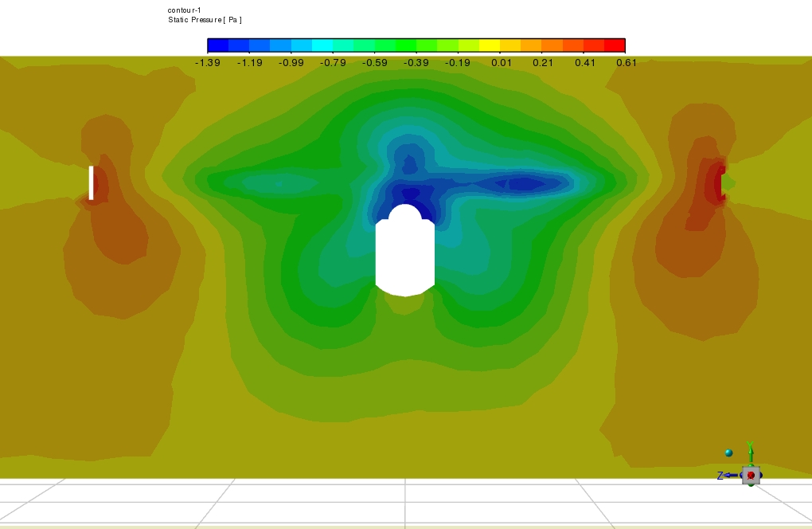Viewport: 812px width, 529px height.
Task: Click the 0.61 maximum legend value
Action: tap(626, 63)
